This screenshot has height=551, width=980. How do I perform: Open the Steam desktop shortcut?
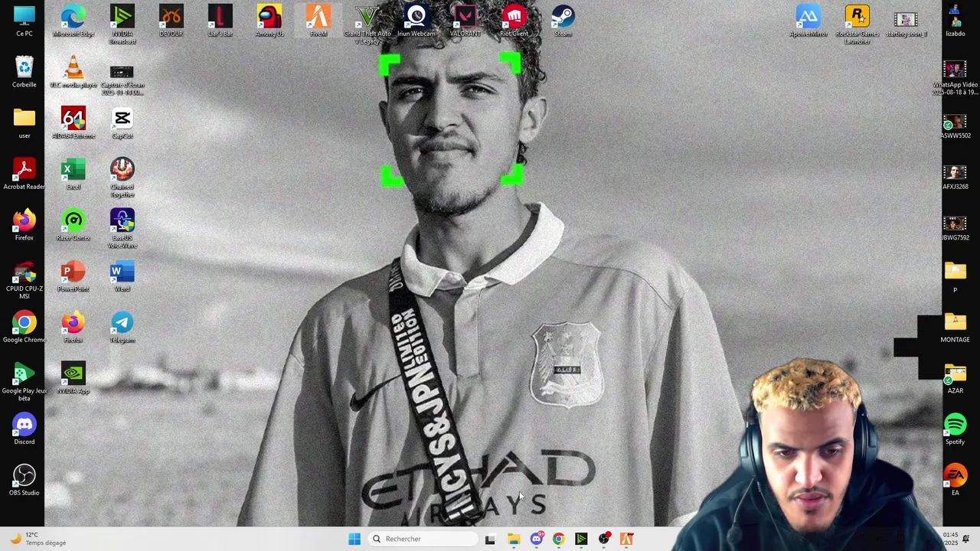point(563,21)
